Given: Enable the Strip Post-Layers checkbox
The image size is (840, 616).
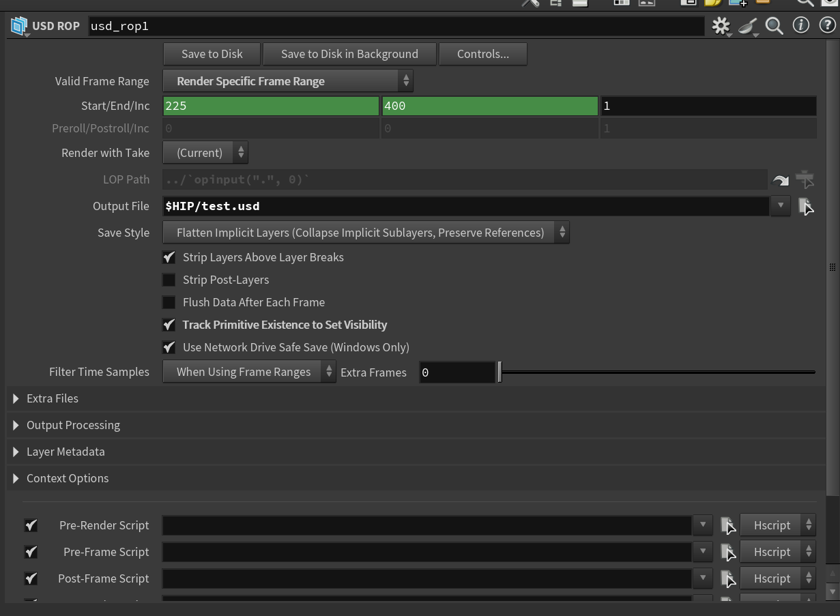Looking at the screenshot, I should point(169,280).
